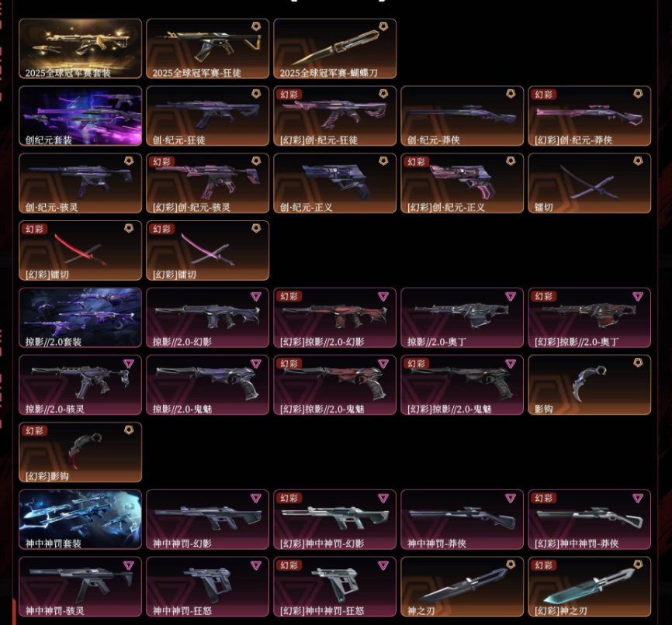Select the 影钩 karambit knife card
Viewport: 672px width, 625px height.
(x=589, y=385)
